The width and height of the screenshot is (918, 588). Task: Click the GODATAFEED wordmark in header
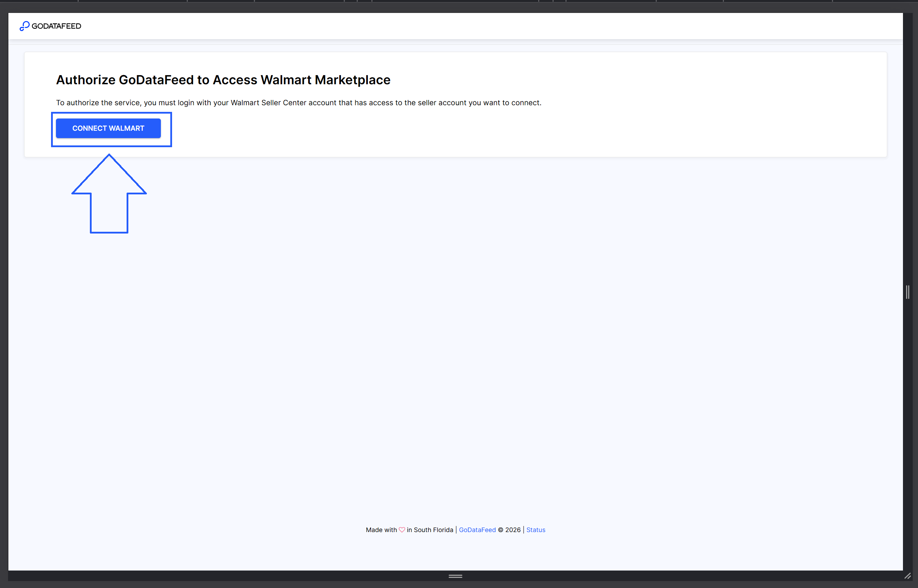[x=56, y=26]
